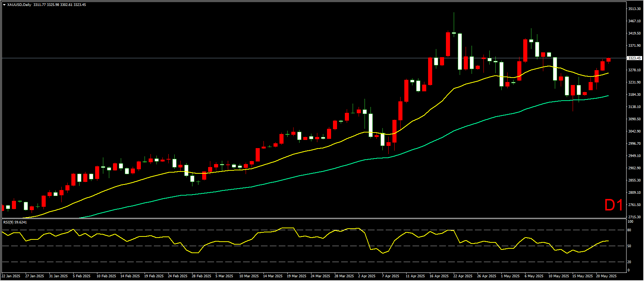Screen dimensions: 644x281
Task: Open the triangle menu beside XAUUSD,Daily
Action: point(4,5)
